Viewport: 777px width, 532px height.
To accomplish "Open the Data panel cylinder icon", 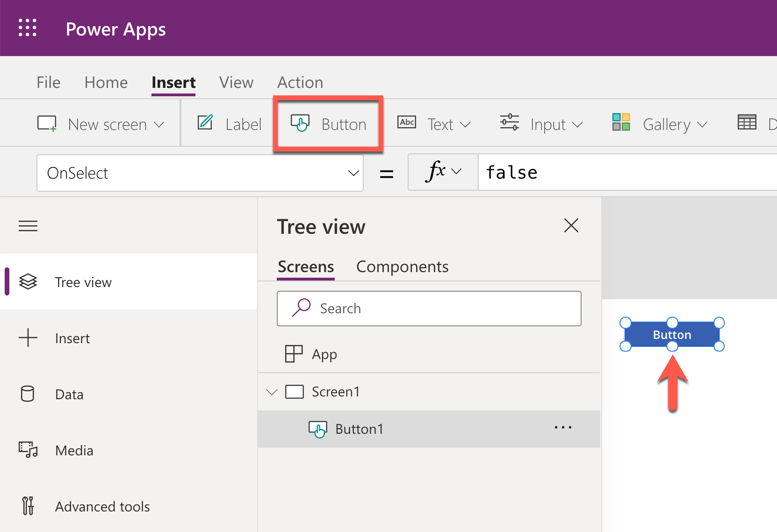I will coord(28,394).
